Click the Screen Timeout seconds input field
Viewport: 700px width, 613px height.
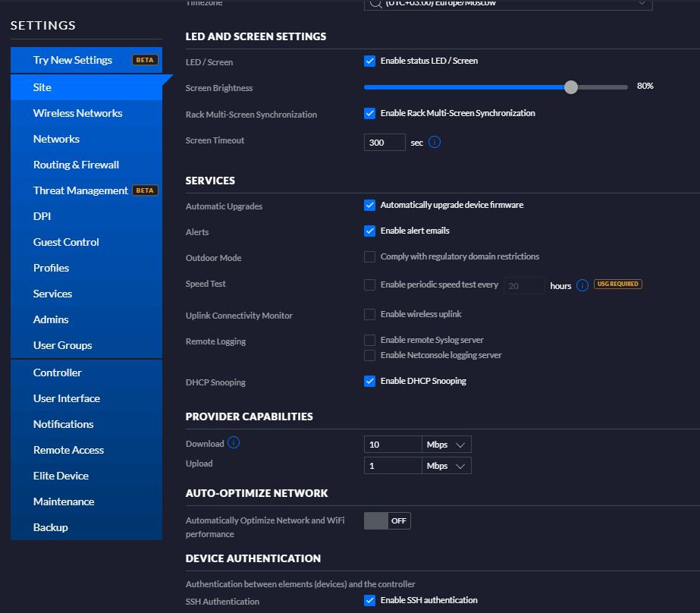385,143
